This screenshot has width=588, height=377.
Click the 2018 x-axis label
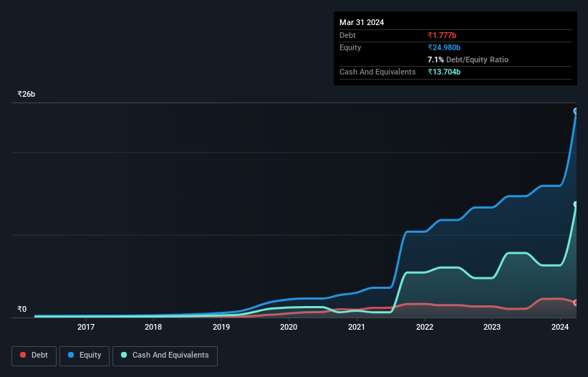(x=153, y=327)
